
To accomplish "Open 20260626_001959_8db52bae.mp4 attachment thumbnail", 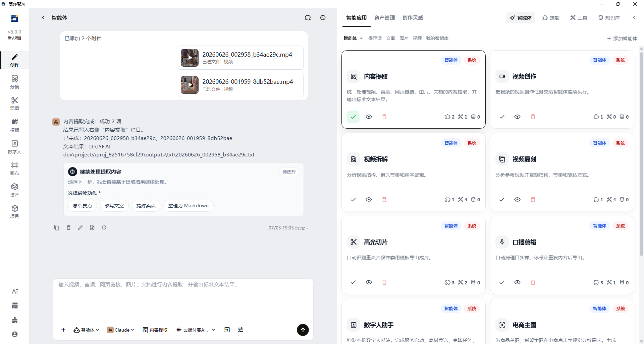I will coord(190,85).
